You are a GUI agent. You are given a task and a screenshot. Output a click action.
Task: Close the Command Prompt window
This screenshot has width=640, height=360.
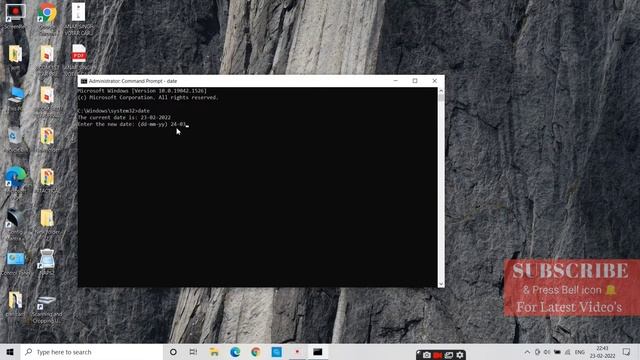click(435, 81)
